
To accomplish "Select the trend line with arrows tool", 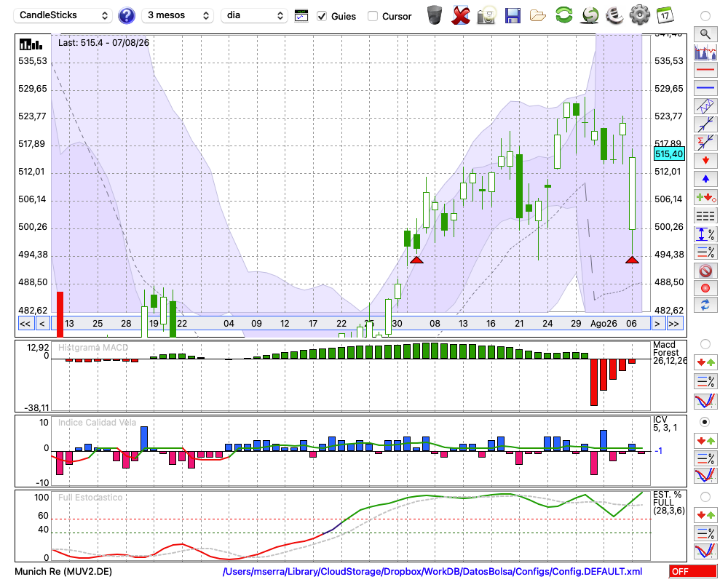I will (705, 124).
